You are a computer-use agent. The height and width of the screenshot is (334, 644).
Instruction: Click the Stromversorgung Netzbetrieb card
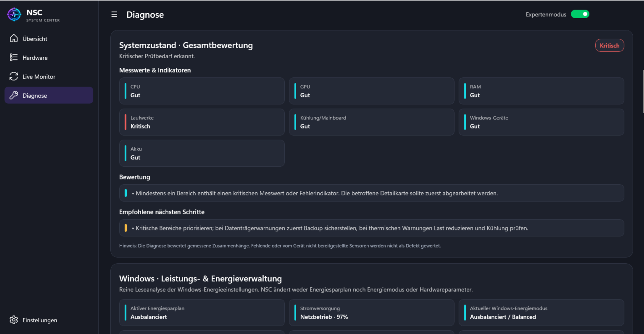click(x=371, y=313)
